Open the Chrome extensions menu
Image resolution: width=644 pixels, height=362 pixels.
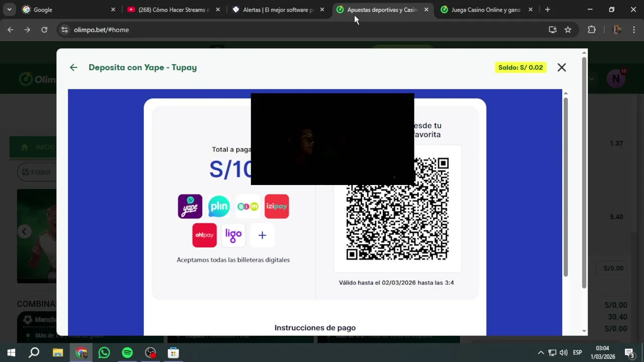pyautogui.click(x=592, y=30)
